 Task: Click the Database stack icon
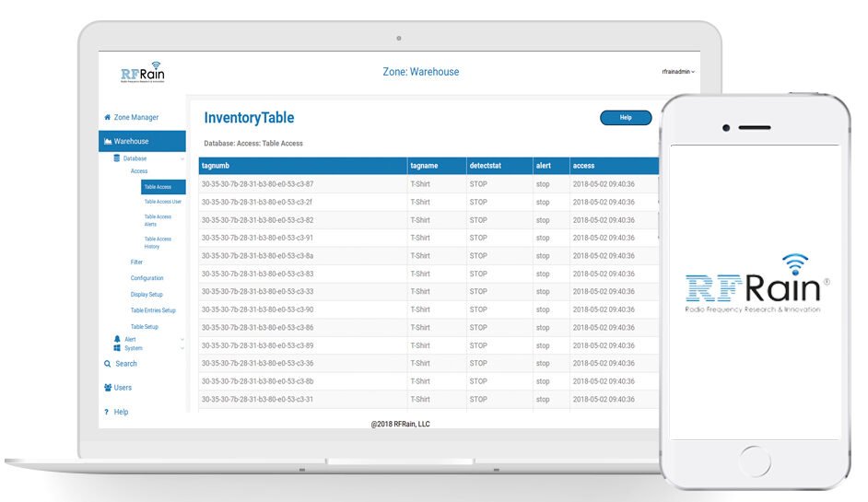tap(117, 158)
